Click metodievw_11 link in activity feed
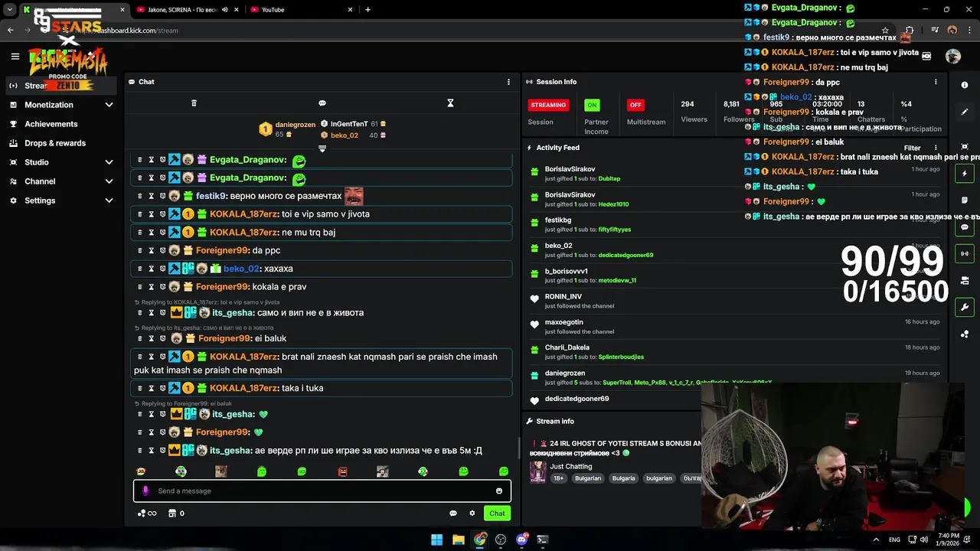Image resolution: width=980 pixels, height=551 pixels. 617,280
